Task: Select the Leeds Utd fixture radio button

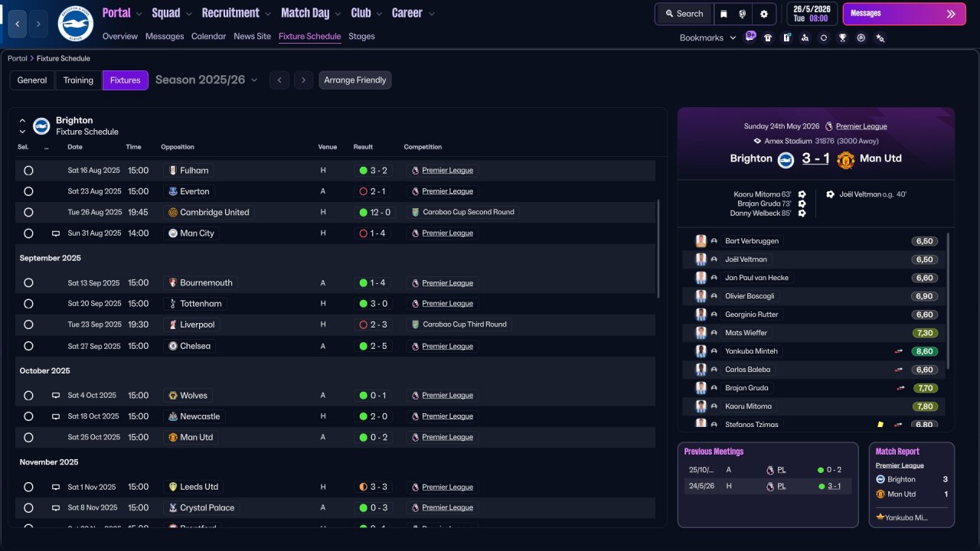Action: coord(28,487)
